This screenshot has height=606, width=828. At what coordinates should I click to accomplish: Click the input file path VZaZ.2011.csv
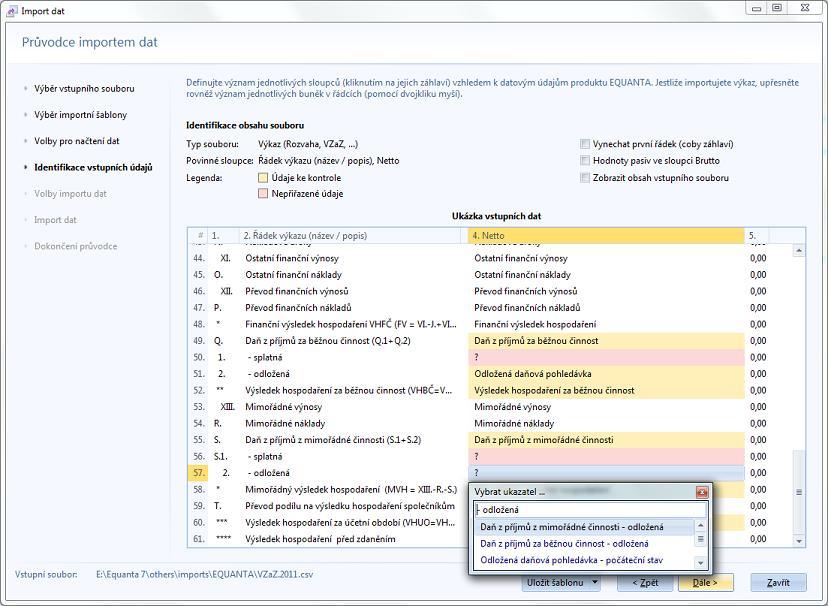[x=204, y=574]
